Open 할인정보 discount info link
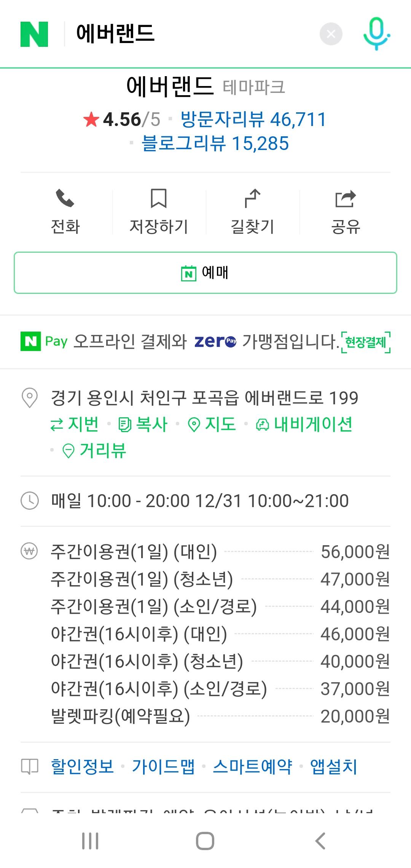This screenshot has width=411, height=868. click(x=83, y=766)
